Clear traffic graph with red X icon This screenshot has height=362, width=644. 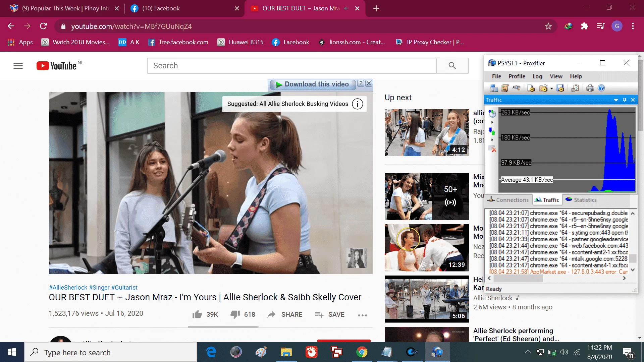[492, 149]
